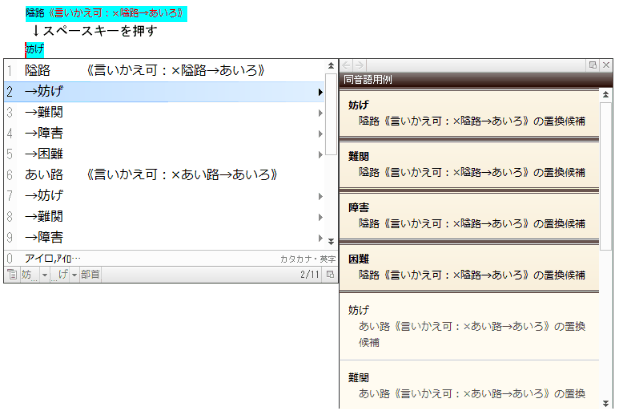Open the 難関 entry for 陰路 in 同音語用例
This screenshot has width=618, height=416.
[469, 165]
